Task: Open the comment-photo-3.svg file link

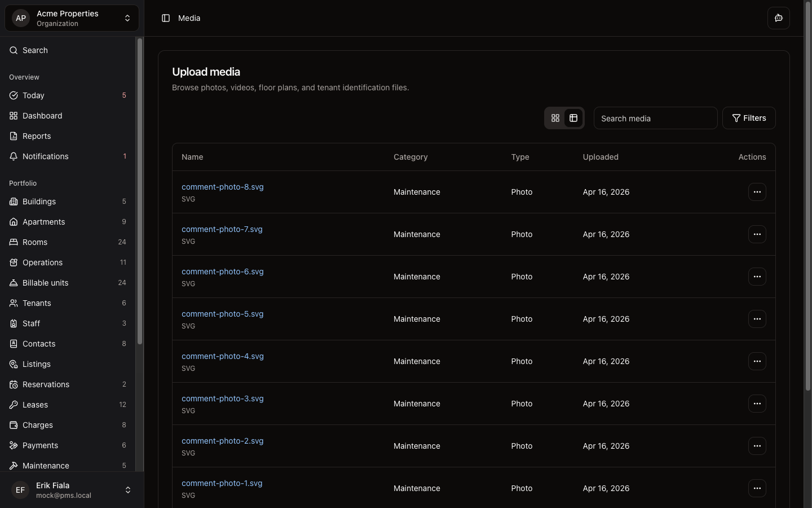Action: pos(222,398)
